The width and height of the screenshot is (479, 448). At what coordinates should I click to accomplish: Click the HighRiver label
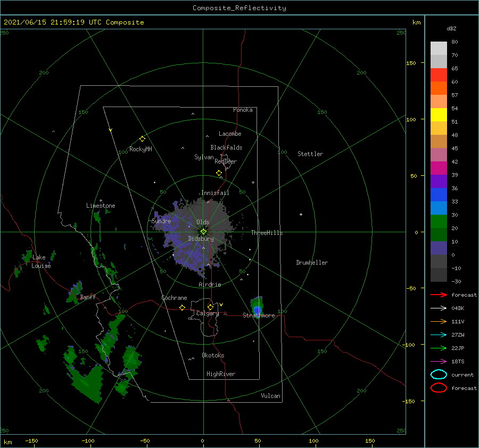point(221,374)
